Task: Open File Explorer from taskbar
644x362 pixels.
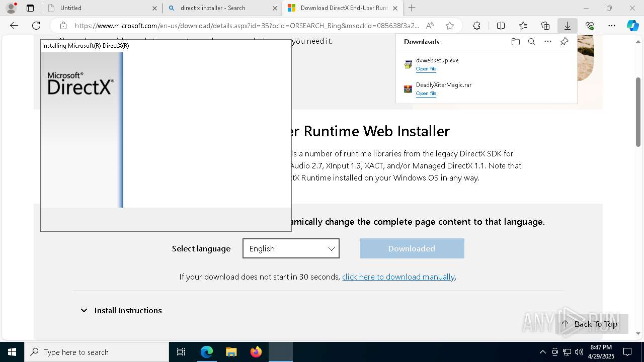Action: click(231, 352)
